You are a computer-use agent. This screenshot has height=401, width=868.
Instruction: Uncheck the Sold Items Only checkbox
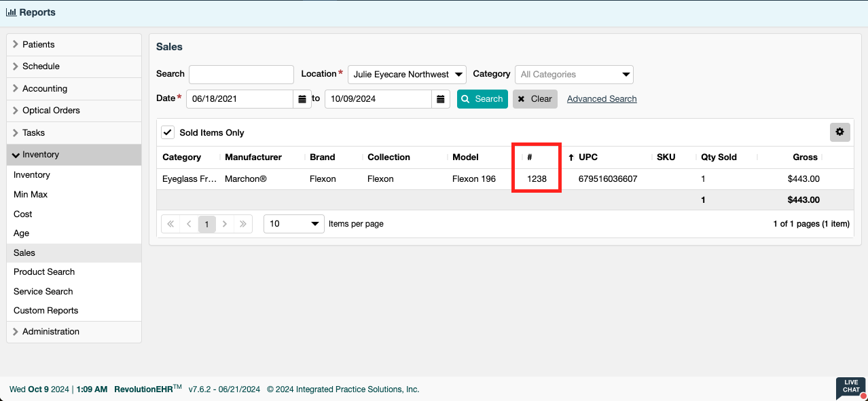coord(168,132)
